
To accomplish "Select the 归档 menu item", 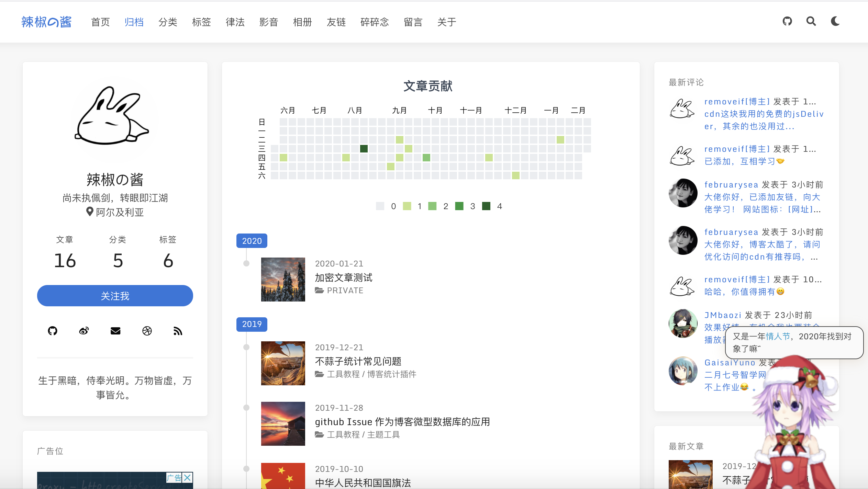I will (134, 22).
